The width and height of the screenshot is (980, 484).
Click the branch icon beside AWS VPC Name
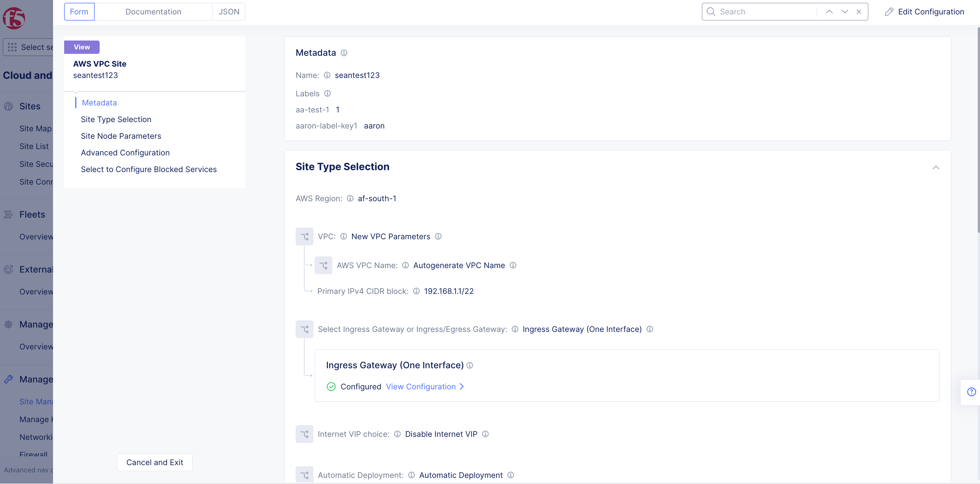323,265
